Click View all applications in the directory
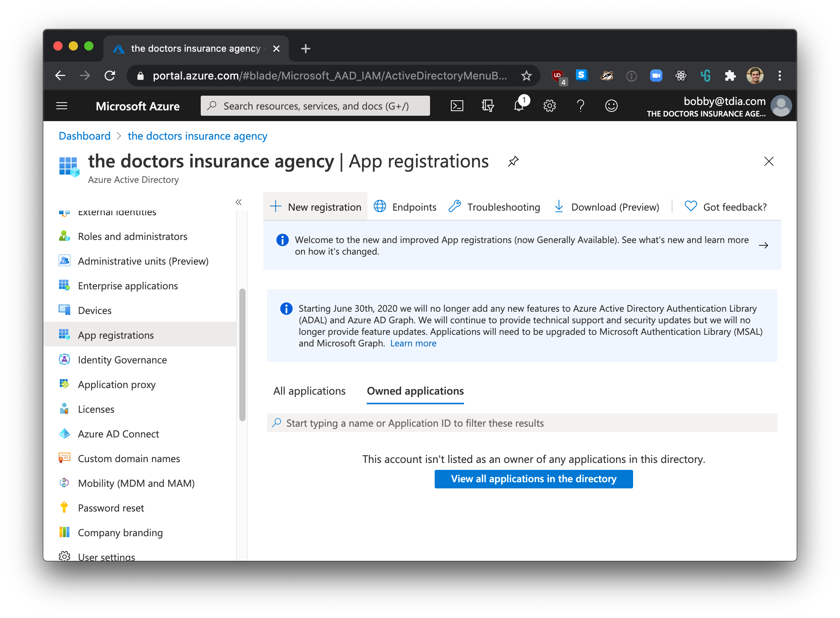 point(533,479)
